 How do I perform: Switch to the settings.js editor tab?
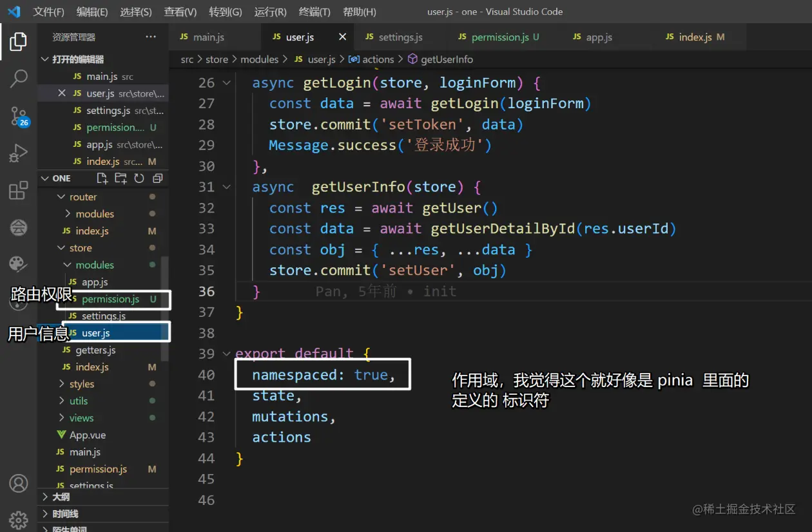click(x=400, y=37)
